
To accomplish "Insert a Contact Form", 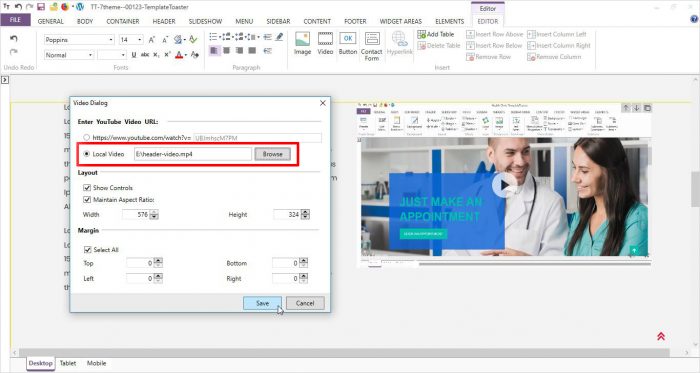I will pyautogui.click(x=371, y=46).
